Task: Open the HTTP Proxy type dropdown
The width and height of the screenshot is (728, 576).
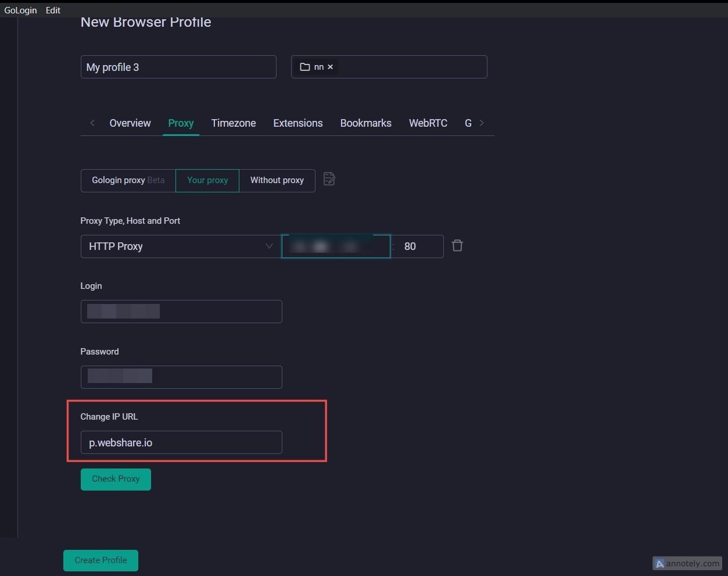Action: click(181, 246)
